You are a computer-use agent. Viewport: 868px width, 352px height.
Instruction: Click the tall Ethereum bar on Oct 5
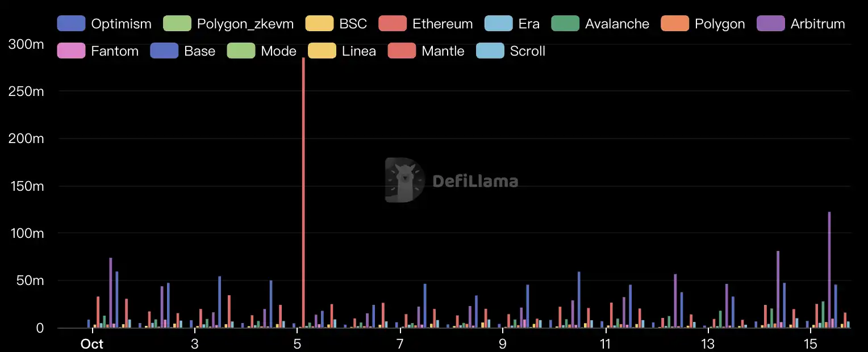pos(303,193)
